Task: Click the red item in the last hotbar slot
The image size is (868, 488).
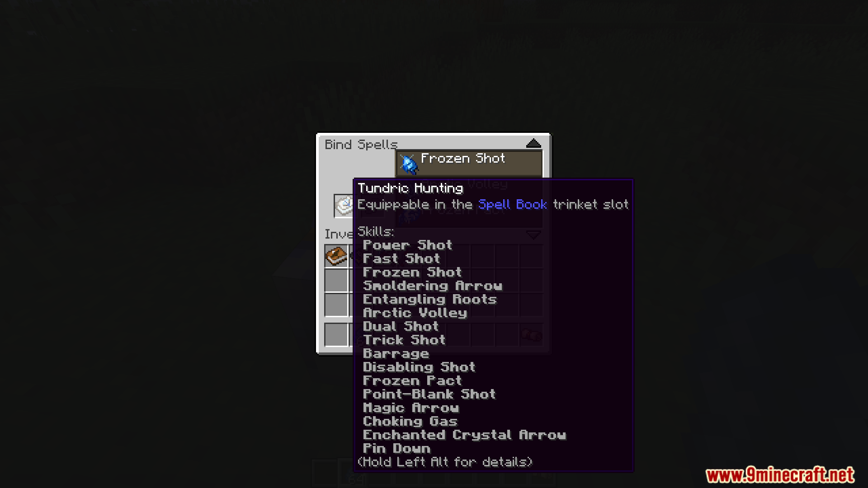Action: pos(531,335)
